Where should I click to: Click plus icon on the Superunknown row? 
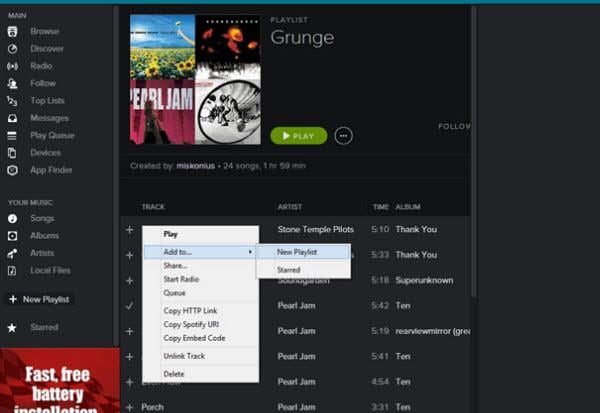(130, 281)
